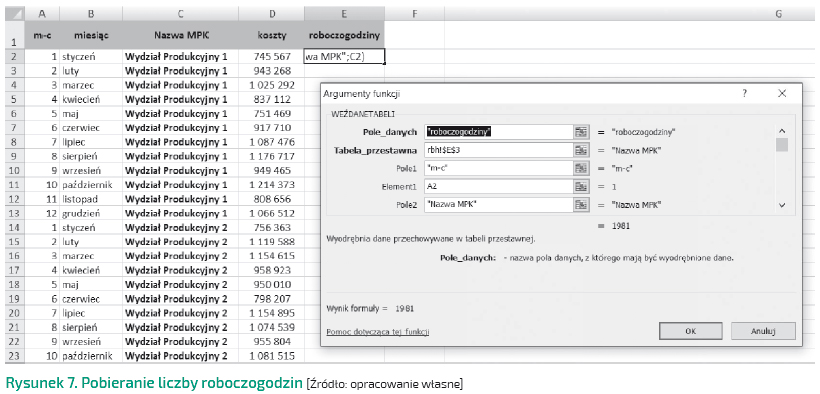
Task: Select row 1 header
Action: [14, 36]
